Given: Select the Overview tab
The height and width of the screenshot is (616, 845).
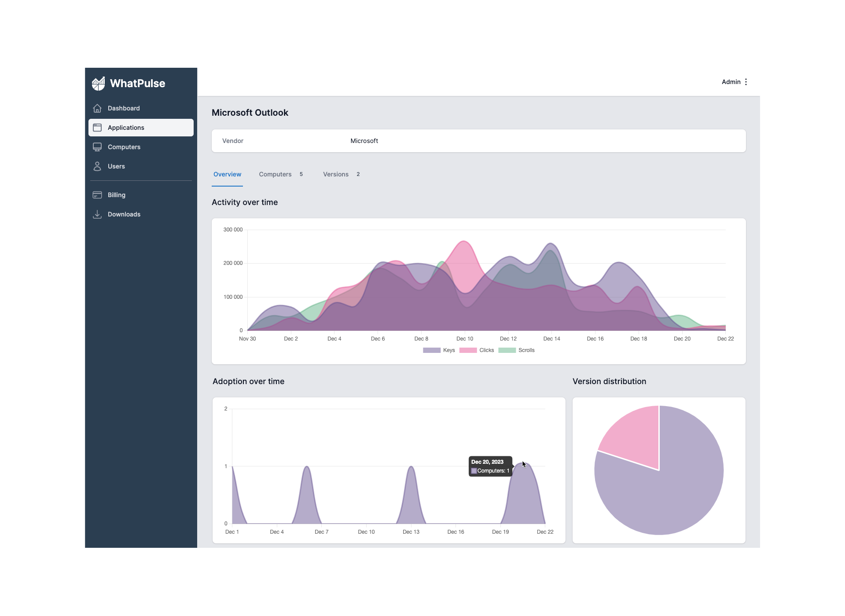Looking at the screenshot, I should click(227, 174).
